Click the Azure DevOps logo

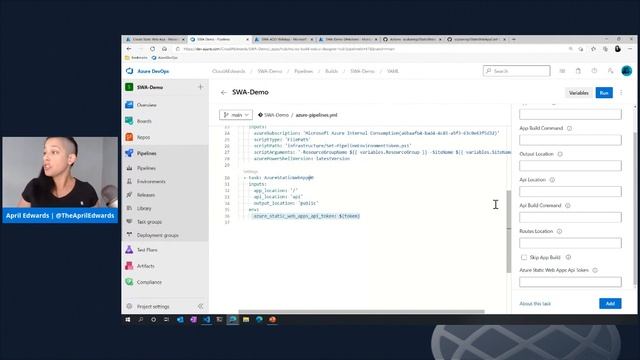130,71
